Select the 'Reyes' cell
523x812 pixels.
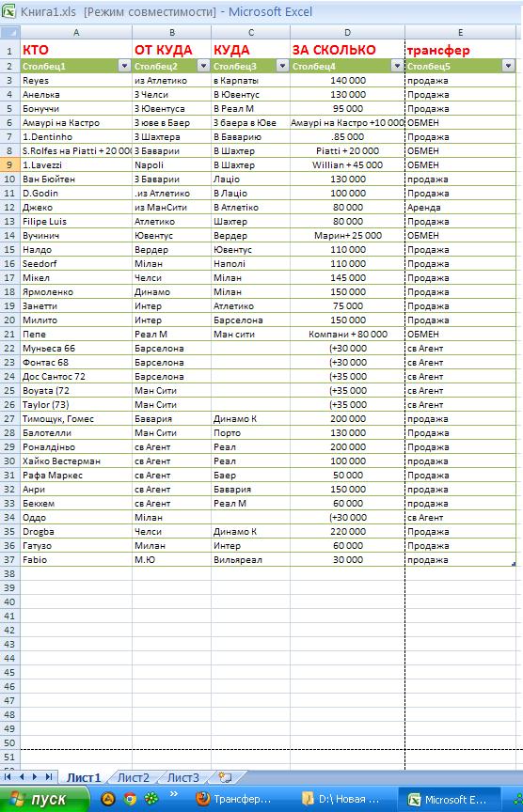point(76,80)
